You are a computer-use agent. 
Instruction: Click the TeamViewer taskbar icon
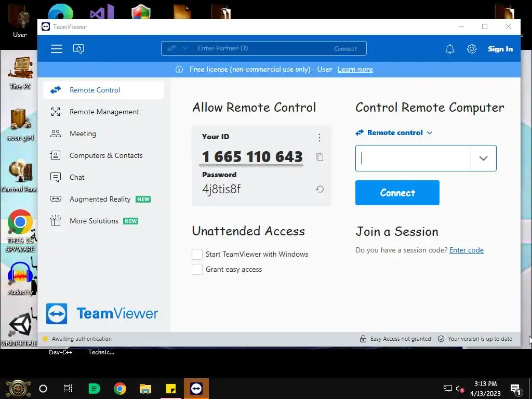pyautogui.click(x=196, y=389)
